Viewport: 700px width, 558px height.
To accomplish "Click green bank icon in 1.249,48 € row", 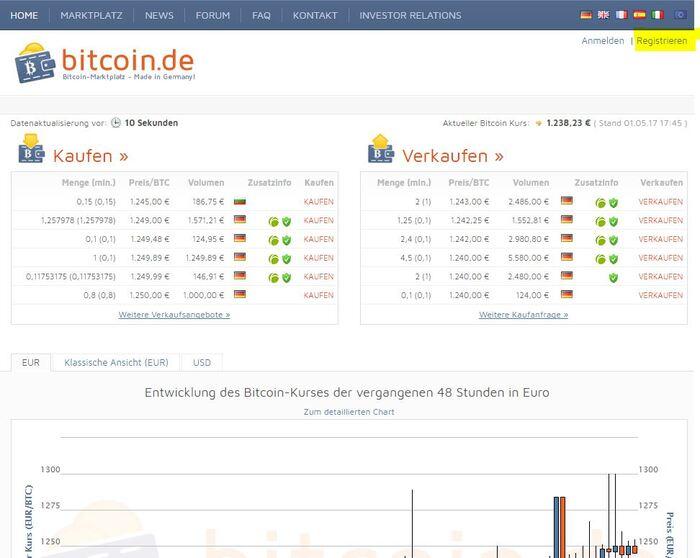I will pyautogui.click(x=273, y=240).
